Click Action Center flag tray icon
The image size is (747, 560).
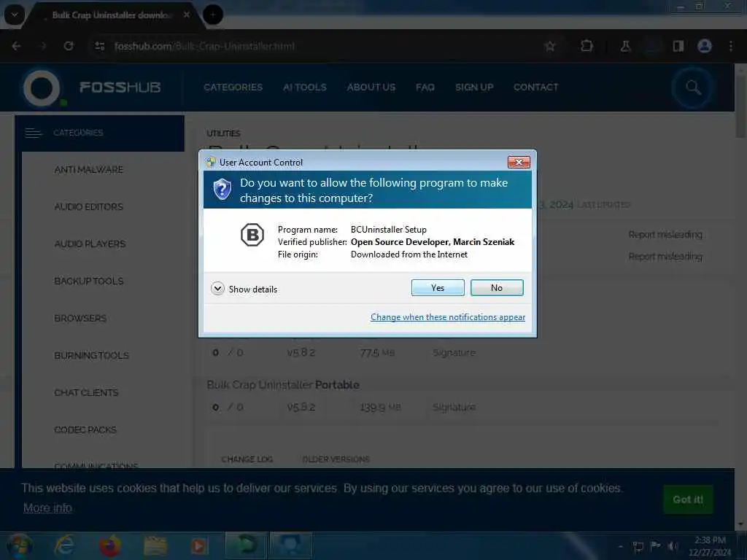coord(655,546)
